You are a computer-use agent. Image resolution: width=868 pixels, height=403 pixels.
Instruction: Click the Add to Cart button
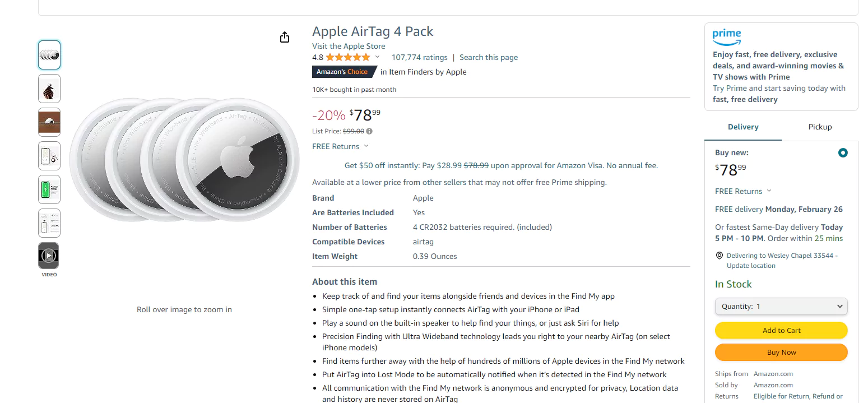(781, 330)
